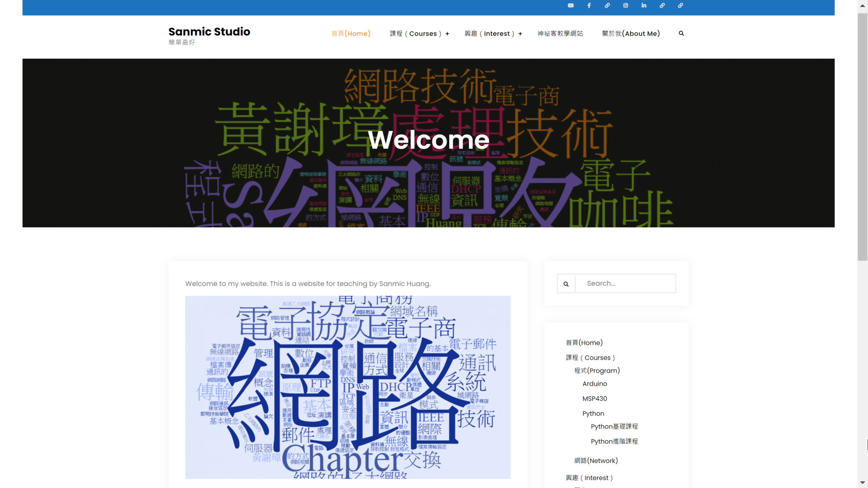Image resolution: width=868 pixels, height=488 pixels.
Task: Open the Facebook social icon
Action: point(589,5)
